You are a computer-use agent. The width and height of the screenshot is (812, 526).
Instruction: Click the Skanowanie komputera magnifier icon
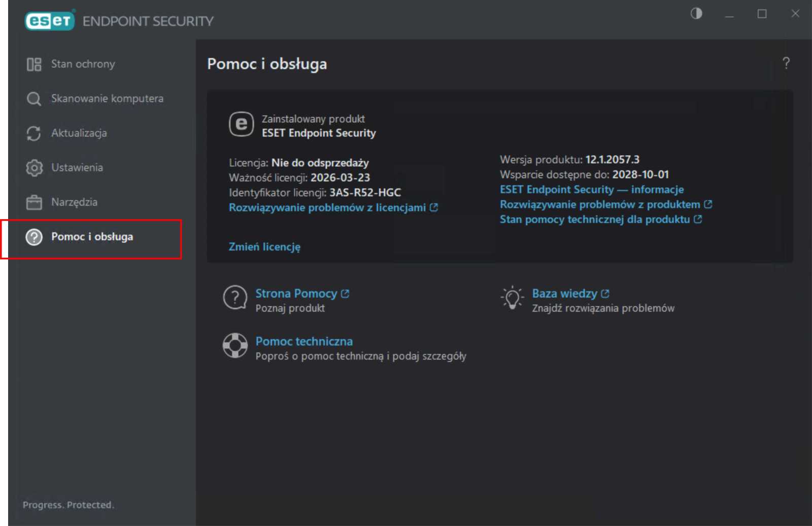click(34, 99)
